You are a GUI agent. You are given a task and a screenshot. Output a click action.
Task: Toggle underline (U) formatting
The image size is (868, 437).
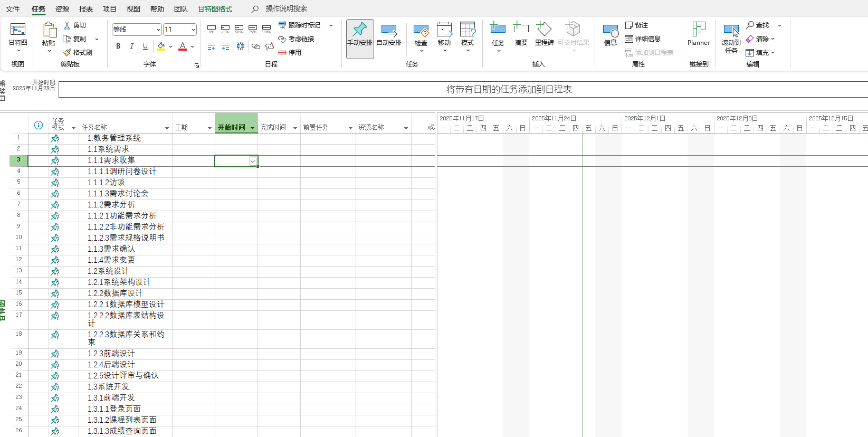tap(146, 46)
